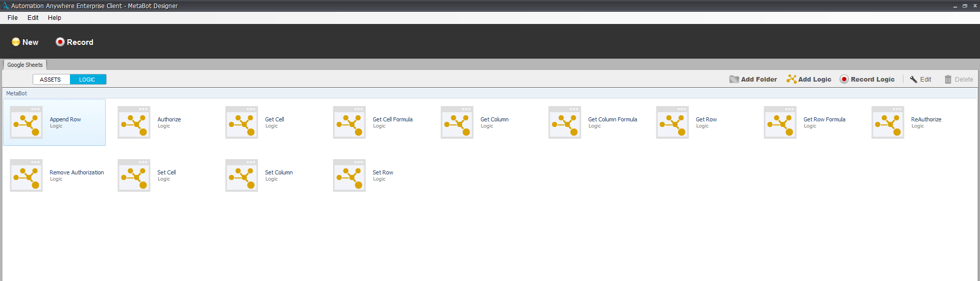Click the Add Folder icon
The image size is (980, 281).
(734, 79)
